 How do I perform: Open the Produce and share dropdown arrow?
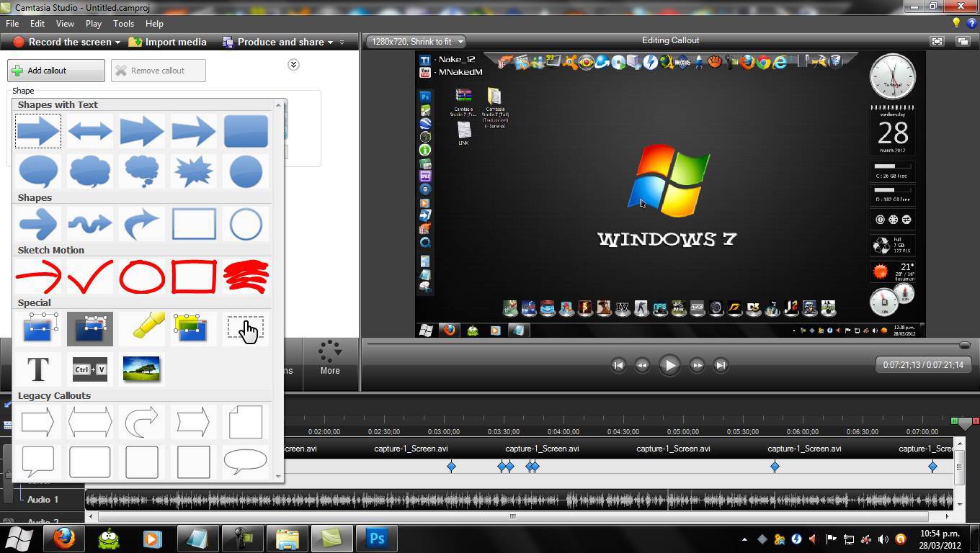pos(331,42)
